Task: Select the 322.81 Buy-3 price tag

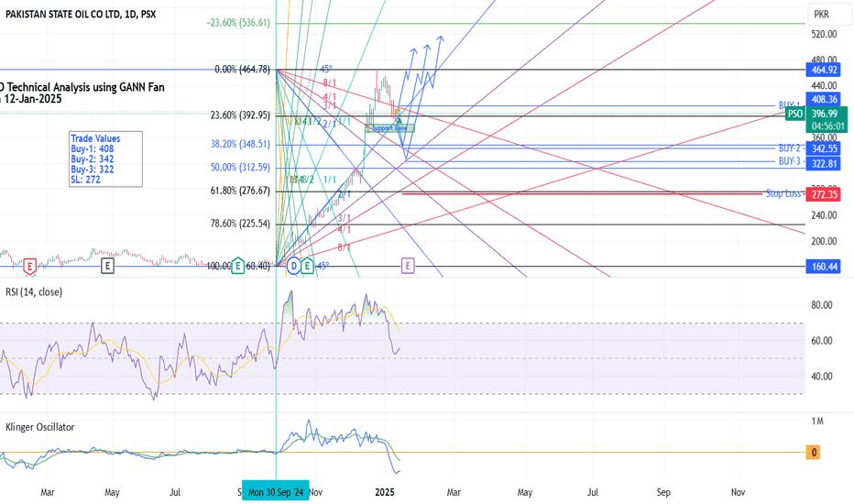Action: click(x=824, y=163)
